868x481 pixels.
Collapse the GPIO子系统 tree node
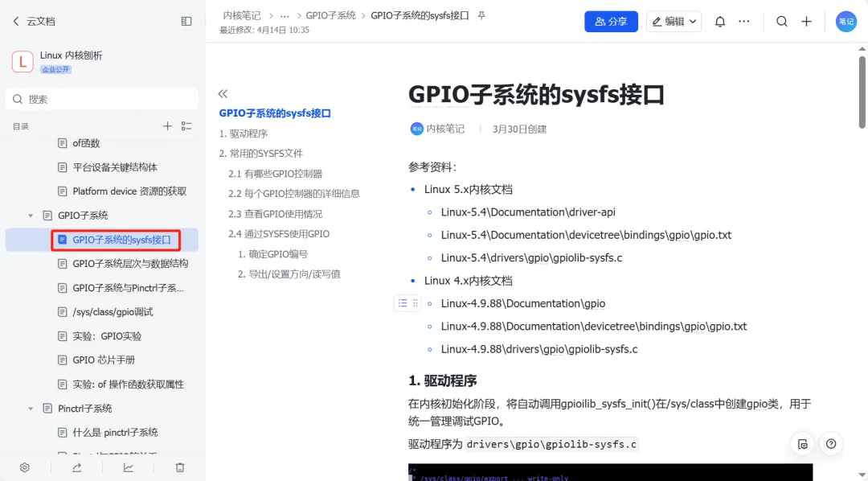pos(31,216)
